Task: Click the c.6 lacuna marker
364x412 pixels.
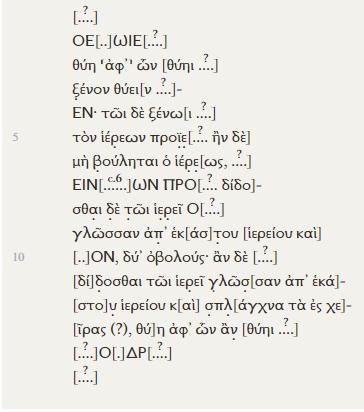Action: pyautogui.click(x=115, y=184)
